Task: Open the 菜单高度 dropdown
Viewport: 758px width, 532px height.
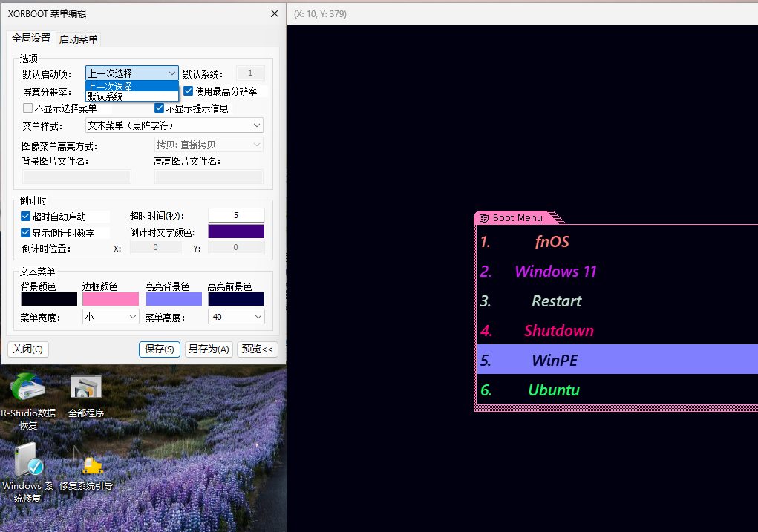Action: click(236, 317)
